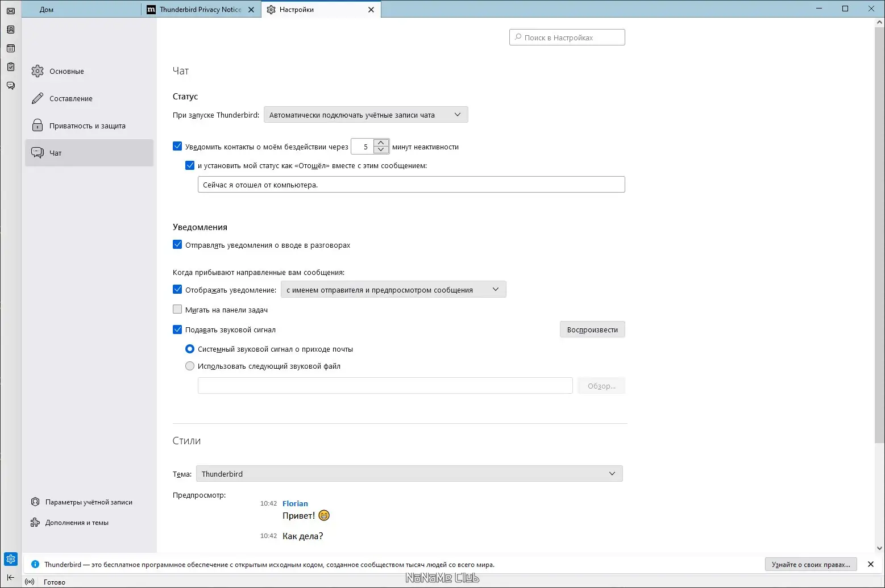Dismiss the rights notification bar

point(871,564)
